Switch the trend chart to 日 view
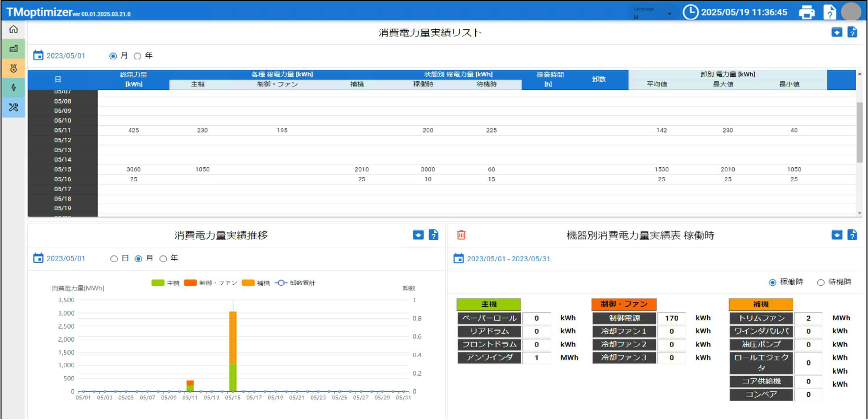This screenshot has height=420, width=868. click(114, 258)
